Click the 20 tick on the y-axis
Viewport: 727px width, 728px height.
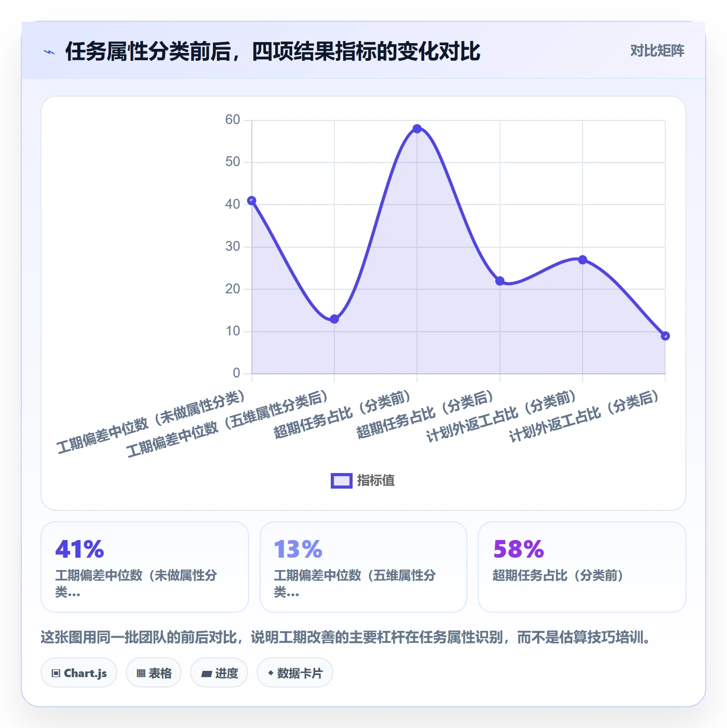click(x=233, y=289)
